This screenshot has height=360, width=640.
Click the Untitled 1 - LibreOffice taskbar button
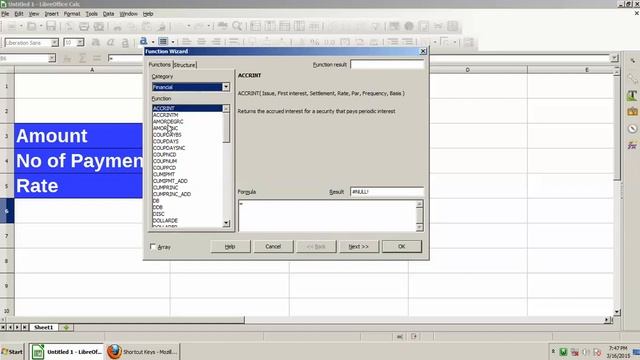click(67, 351)
